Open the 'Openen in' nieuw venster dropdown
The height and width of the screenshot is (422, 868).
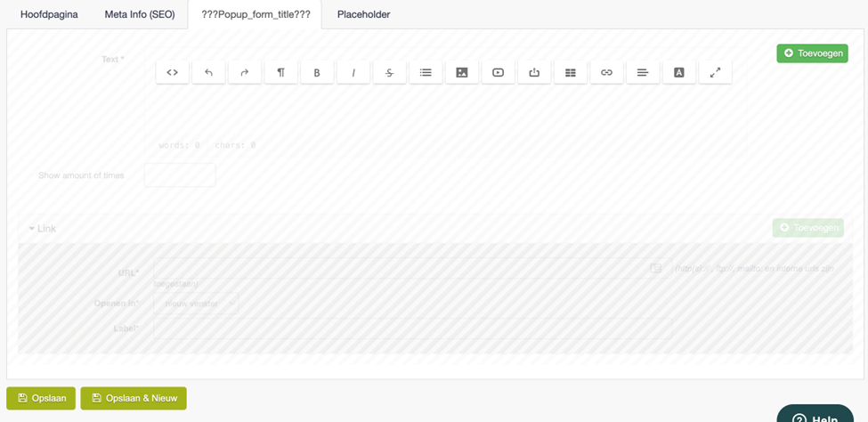196,304
